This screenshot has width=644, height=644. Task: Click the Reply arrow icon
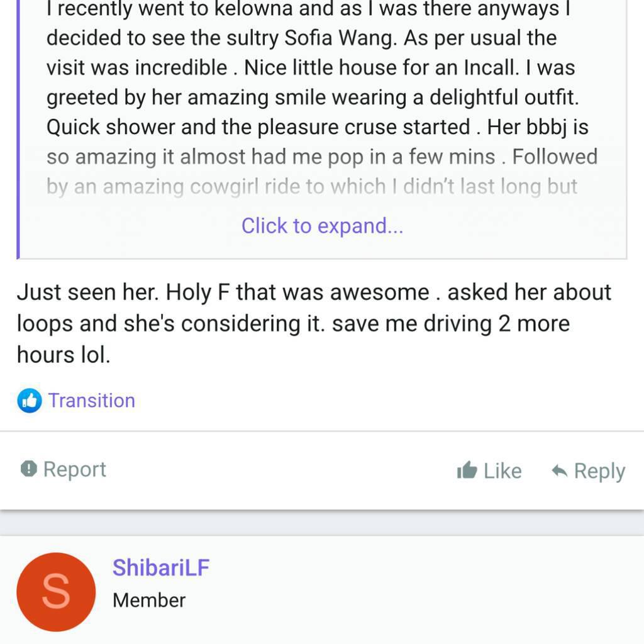click(x=559, y=471)
